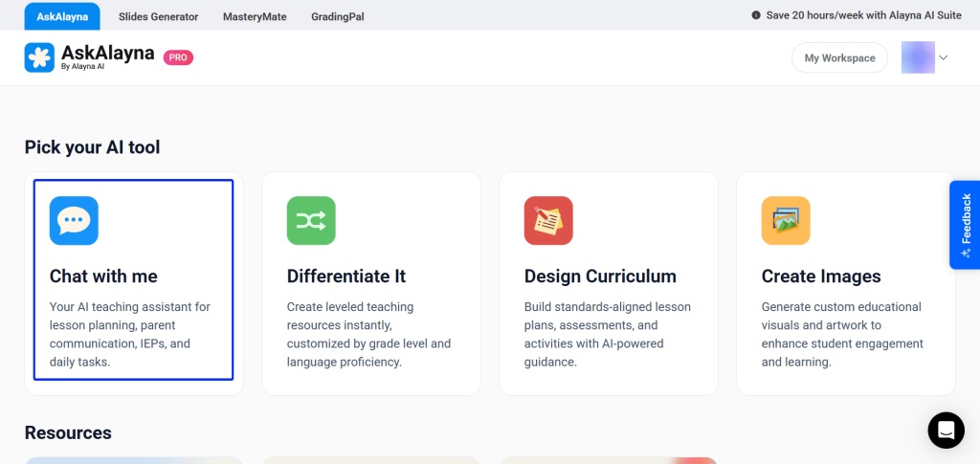The image size is (980, 464).
Task: Go to the GradingPal tab
Action: [338, 16]
